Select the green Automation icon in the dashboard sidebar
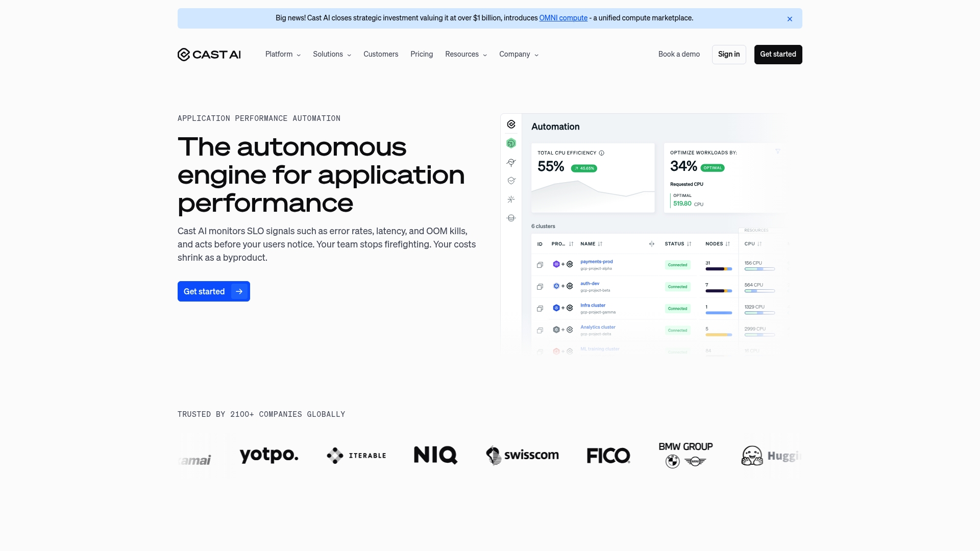The width and height of the screenshot is (980, 551). (x=510, y=143)
